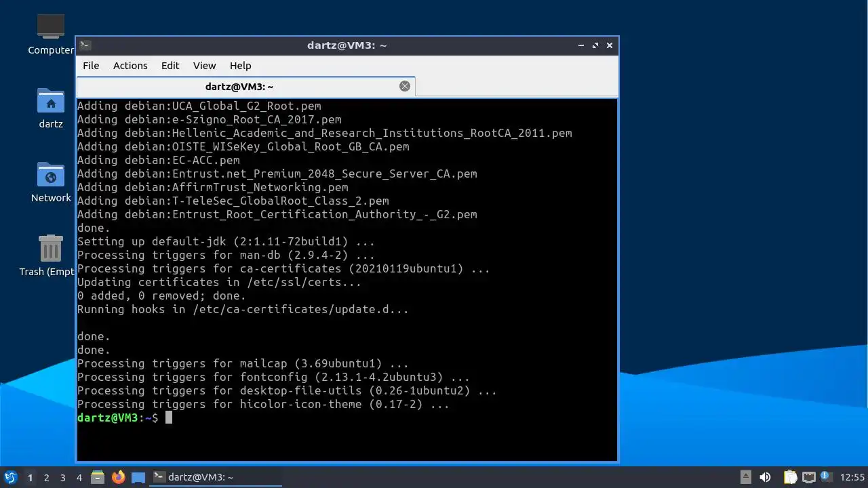868x488 pixels.
Task: Click 'Processing triggers for hicolor-icon-theme' line
Action: [x=263, y=404]
